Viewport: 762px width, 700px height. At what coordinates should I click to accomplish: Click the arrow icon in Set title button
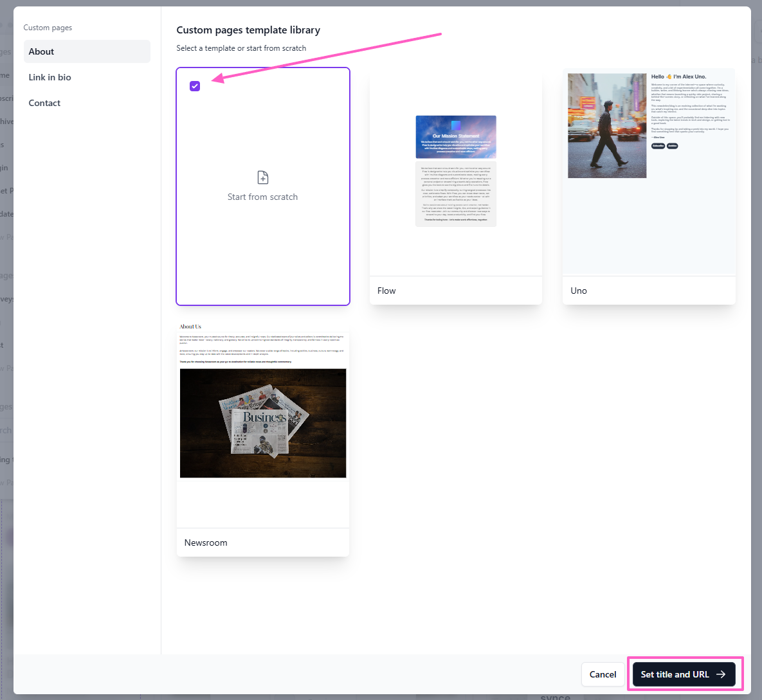[x=721, y=674]
